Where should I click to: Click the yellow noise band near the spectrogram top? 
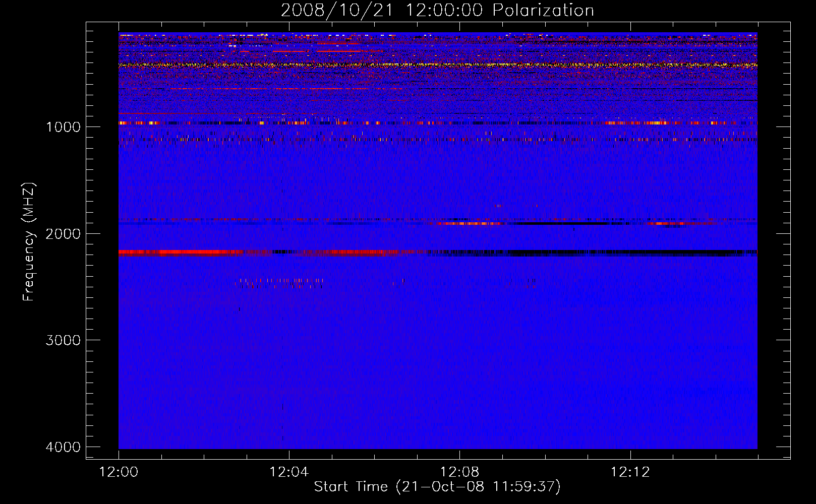coord(438,65)
